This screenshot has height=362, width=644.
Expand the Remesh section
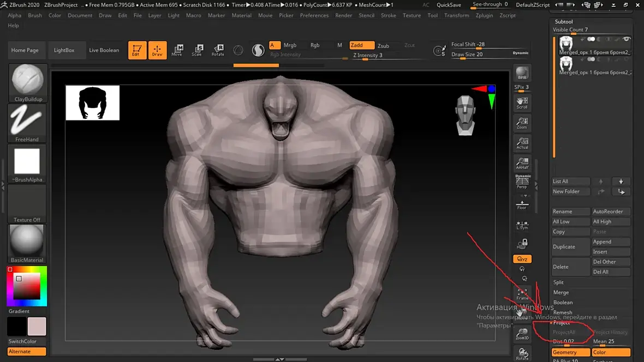click(563, 312)
